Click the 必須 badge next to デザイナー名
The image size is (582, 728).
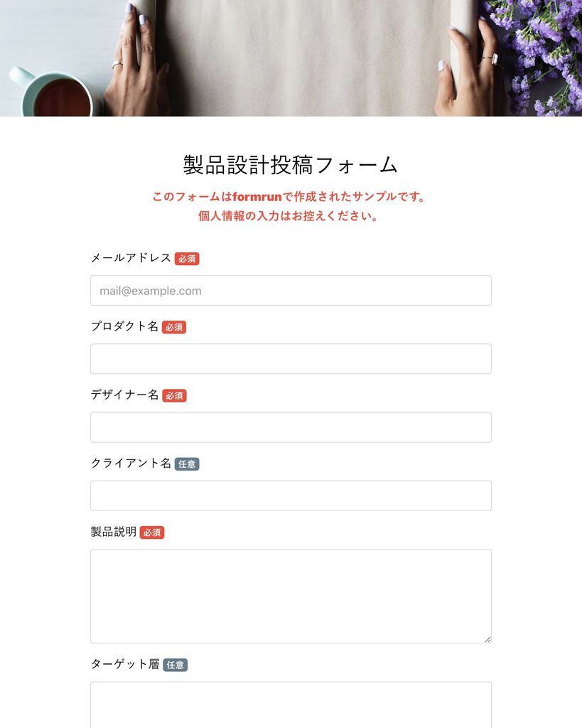pyautogui.click(x=174, y=395)
